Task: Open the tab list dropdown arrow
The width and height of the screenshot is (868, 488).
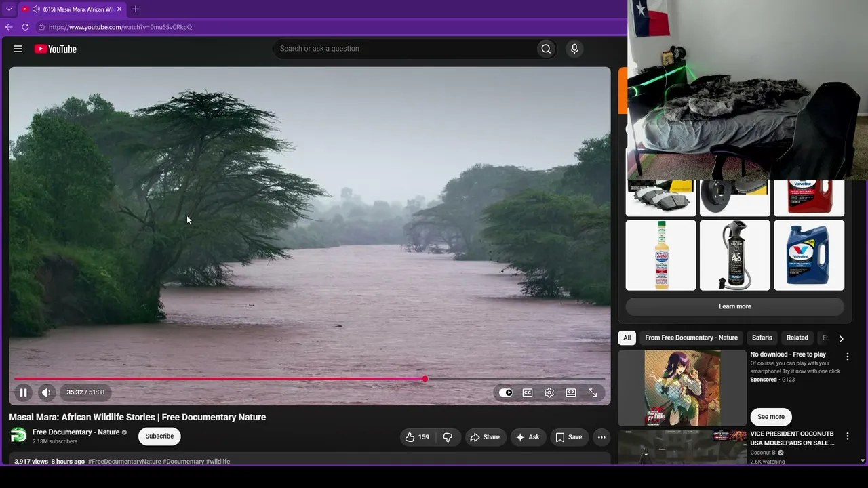Action: [9, 9]
